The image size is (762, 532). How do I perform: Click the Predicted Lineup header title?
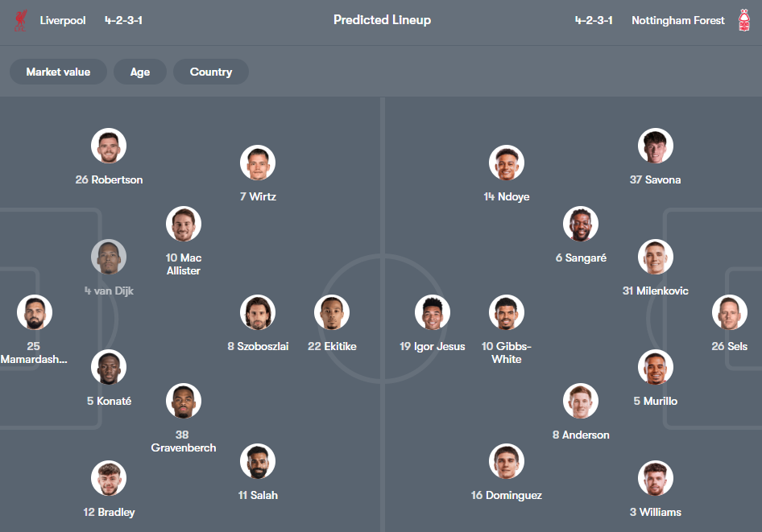[382, 19]
